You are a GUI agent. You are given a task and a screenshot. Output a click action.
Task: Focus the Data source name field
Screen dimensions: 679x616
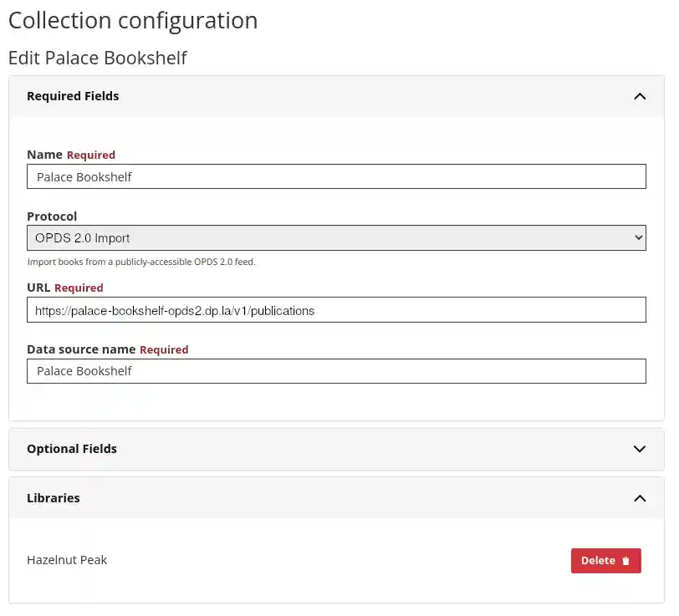[x=334, y=371]
